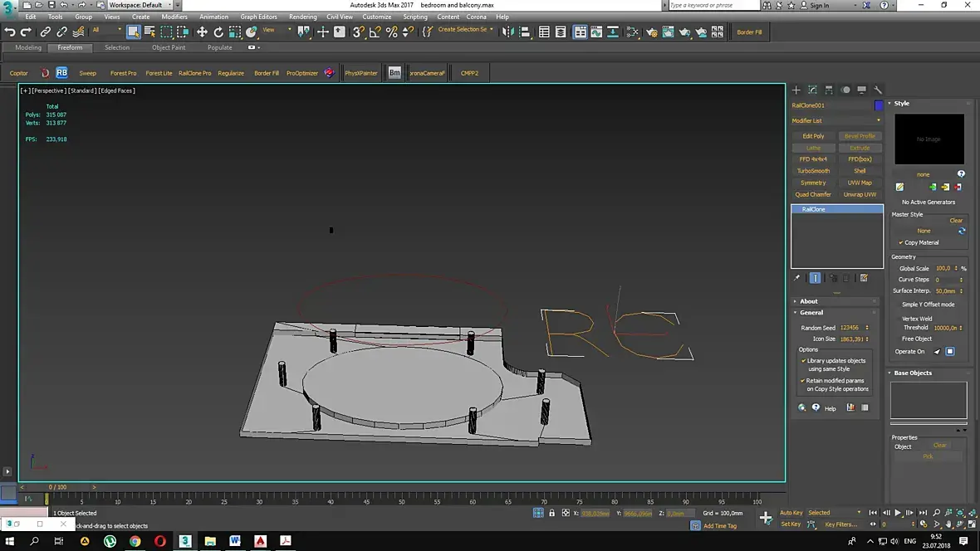The height and width of the screenshot is (551, 980).
Task: Click the Undo arrow icon
Action: (x=9, y=32)
